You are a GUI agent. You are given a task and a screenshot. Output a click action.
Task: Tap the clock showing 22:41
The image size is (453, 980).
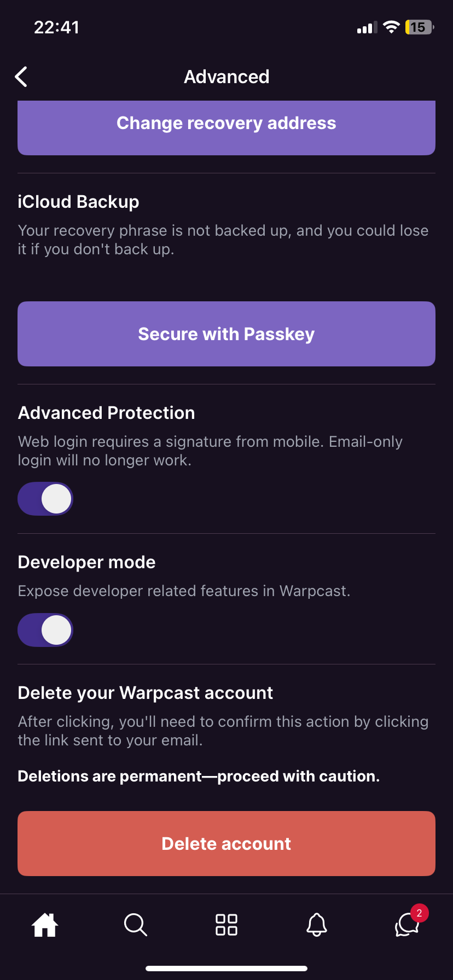pos(57,27)
